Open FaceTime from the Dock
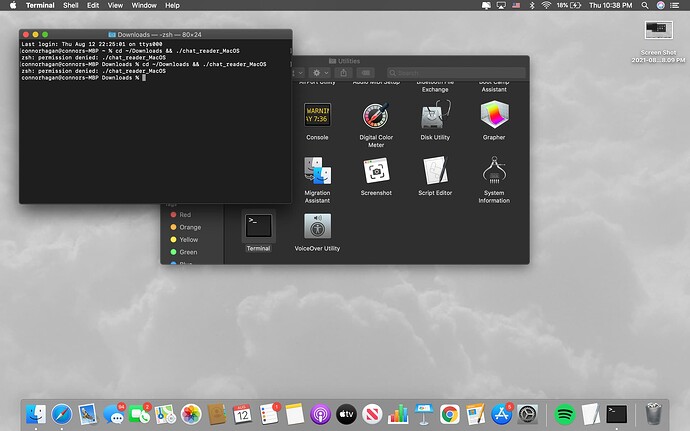Viewport: 690px width, 431px height. pyautogui.click(x=139, y=414)
